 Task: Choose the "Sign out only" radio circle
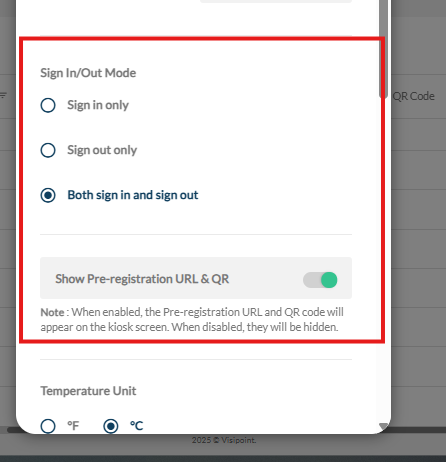pos(48,150)
